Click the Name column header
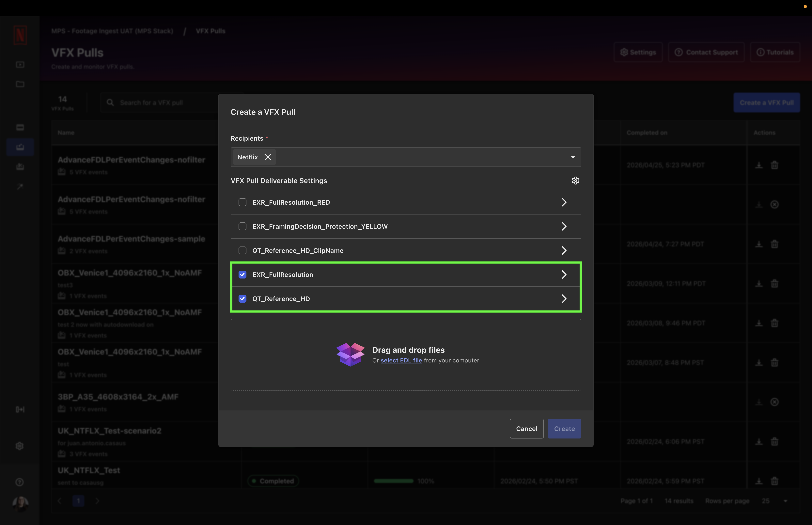Viewport: 812px width, 525px height. point(66,133)
